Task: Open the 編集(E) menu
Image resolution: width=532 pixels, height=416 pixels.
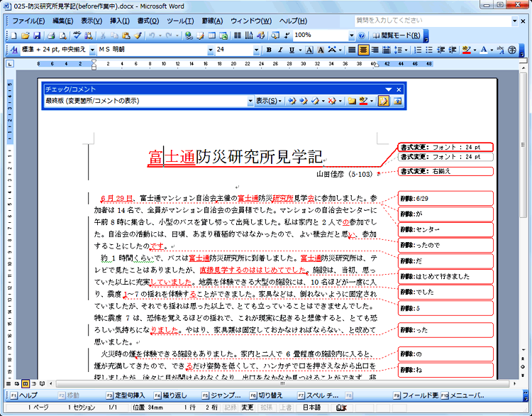Action: pos(62,21)
